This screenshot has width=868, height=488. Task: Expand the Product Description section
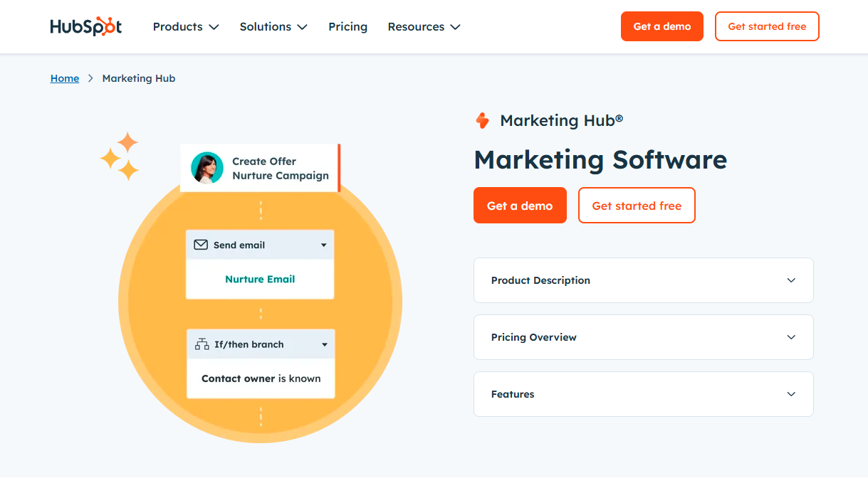pyautogui.click(x=643, y=280)
